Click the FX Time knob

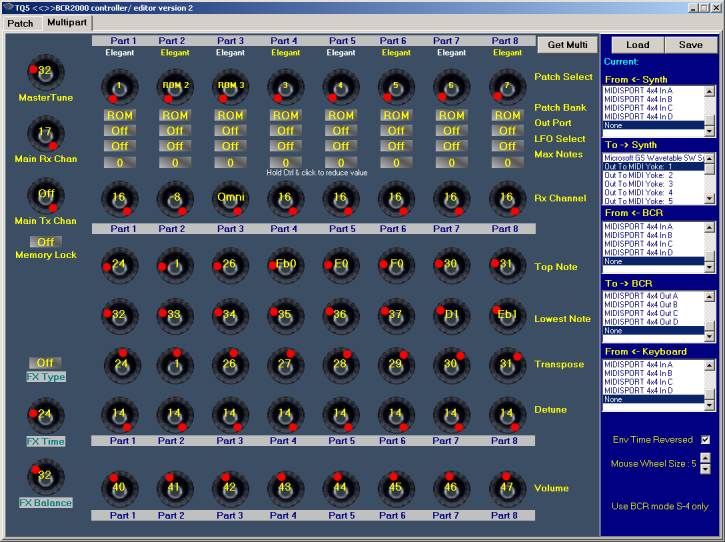tap(45, 414)
